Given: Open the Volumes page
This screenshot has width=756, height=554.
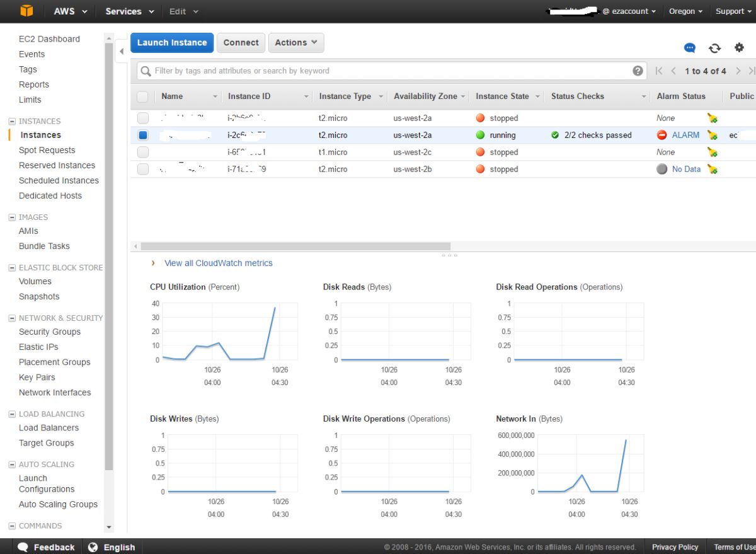Looking at the screenshot, I should (35, 281).
